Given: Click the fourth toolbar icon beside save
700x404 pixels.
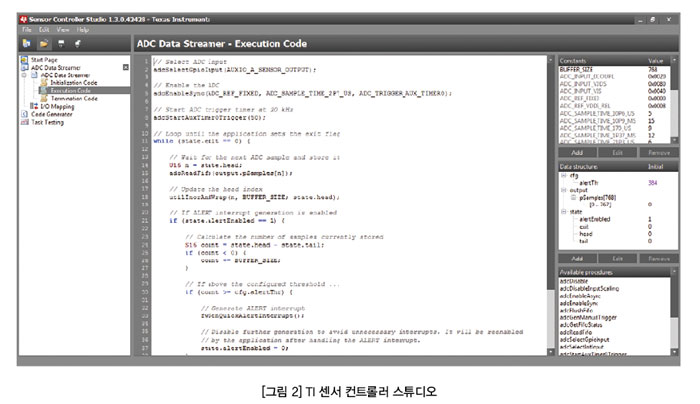Looking at the screenshot, I should click(x=78, y=43).
